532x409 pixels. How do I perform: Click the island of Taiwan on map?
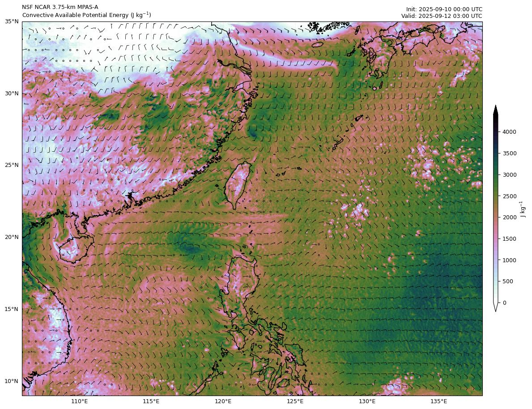(x=237, y=185)
